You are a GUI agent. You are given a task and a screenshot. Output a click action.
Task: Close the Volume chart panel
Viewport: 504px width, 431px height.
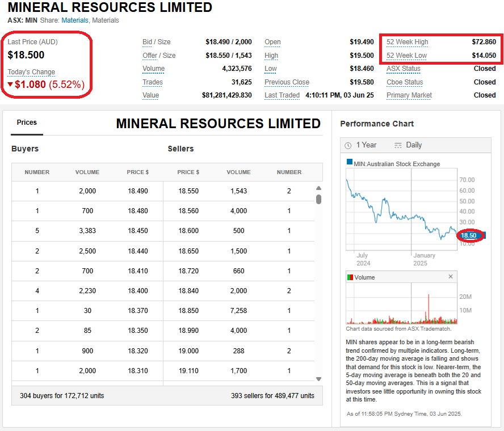[451, 277]
